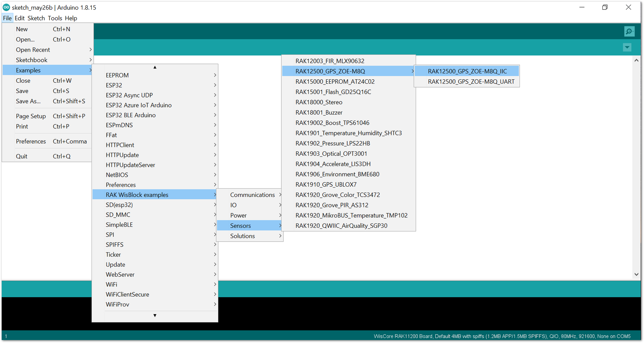The image size is (644, 343).
Task: Choose New from the File menu
Action: point(47,29)
